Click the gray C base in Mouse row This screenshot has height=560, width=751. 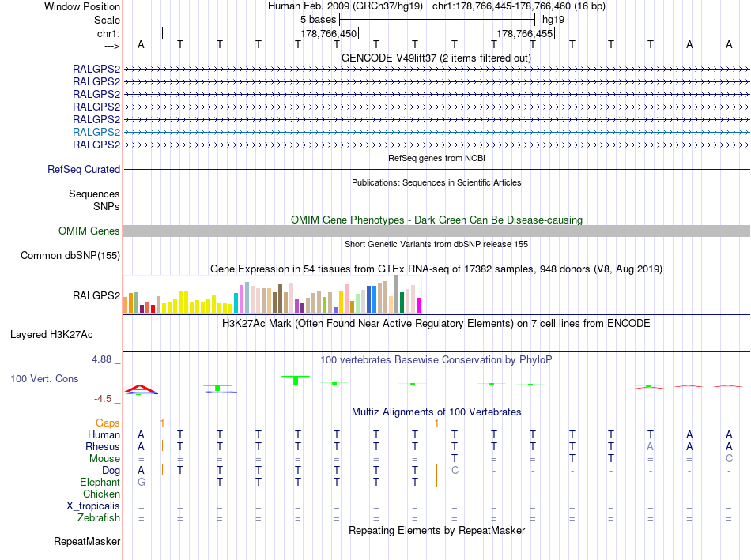point(729,459)
